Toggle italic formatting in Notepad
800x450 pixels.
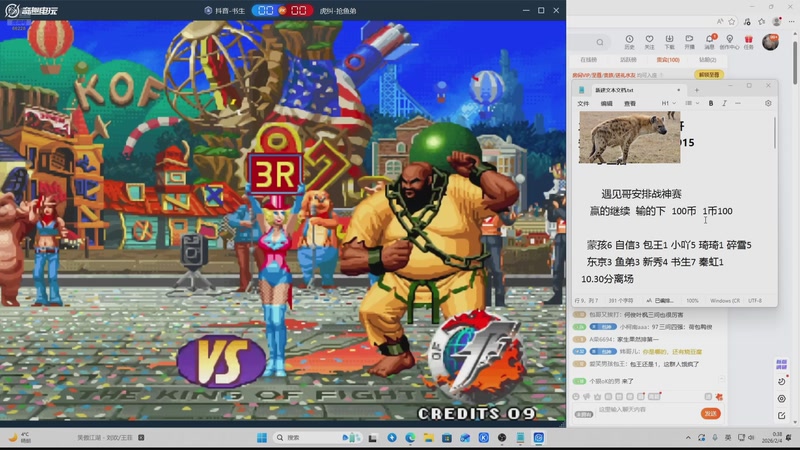724,103
